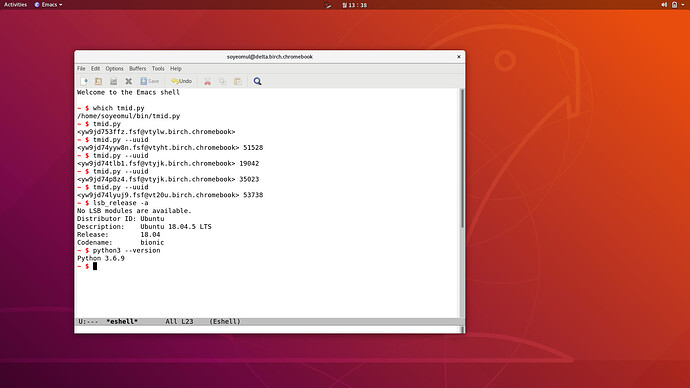Click the battery icon in top bar
690x388 pixels.
click(x=674, y=5)
